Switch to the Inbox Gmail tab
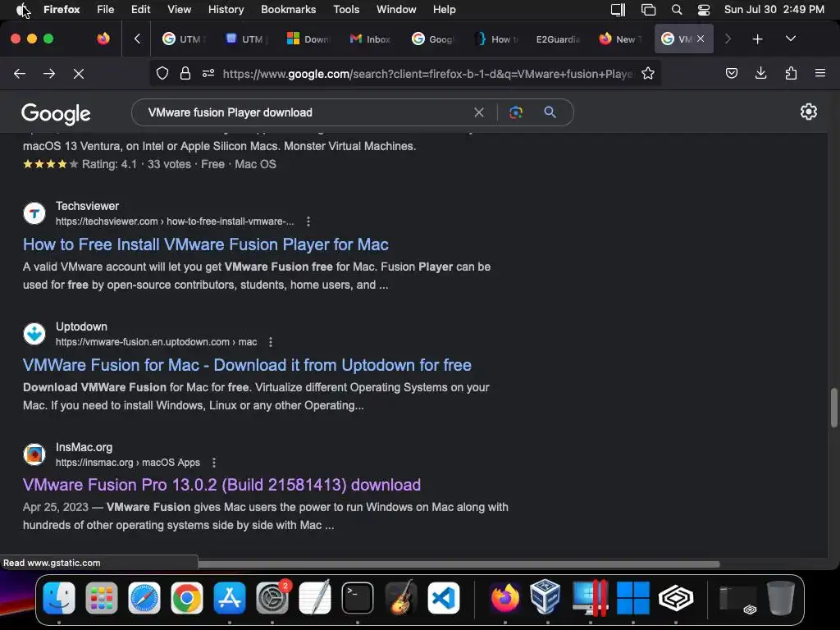Screen dimensions: 840x630 371,39
